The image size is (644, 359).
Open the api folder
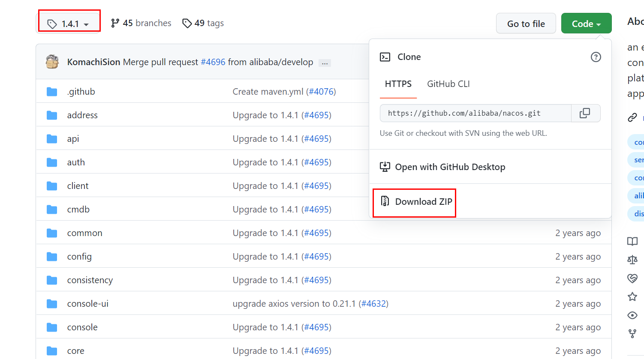(73, 139)
